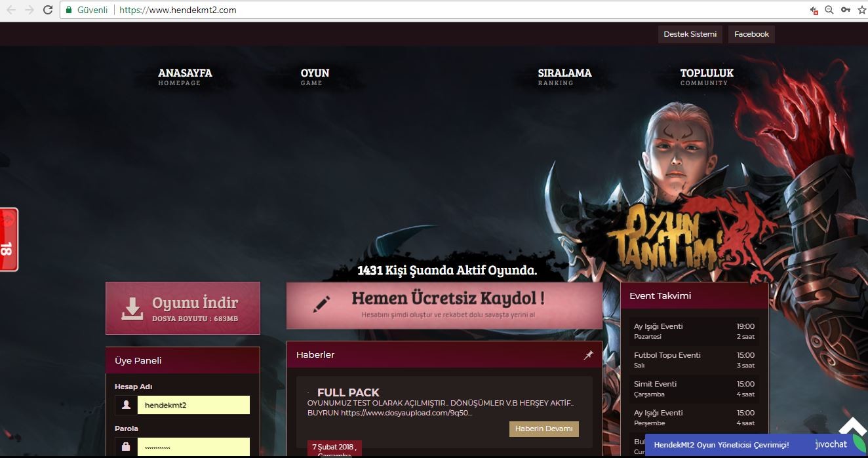
Task: Click the saved password key icon
Action: click(846, 10)
